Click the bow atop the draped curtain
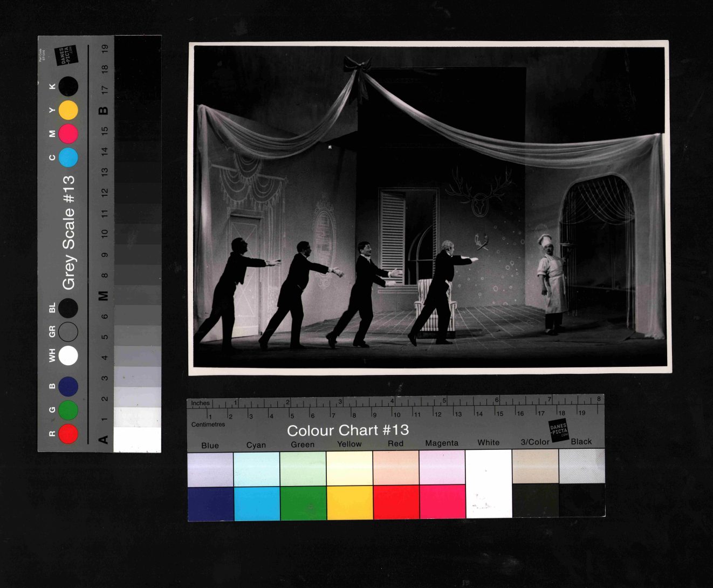Screen dimensions: 713x588 point(358,65)
